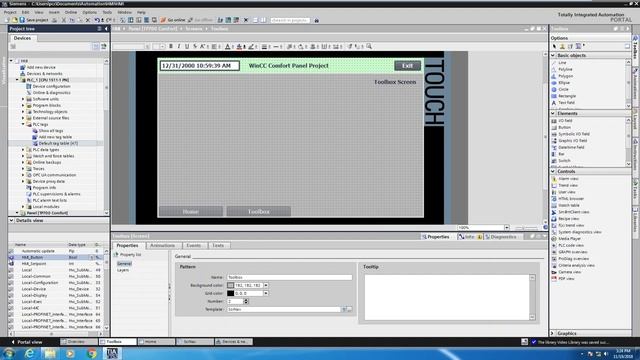Select the PDF view control
Screen dimensions: 640x360
[566, 278]
